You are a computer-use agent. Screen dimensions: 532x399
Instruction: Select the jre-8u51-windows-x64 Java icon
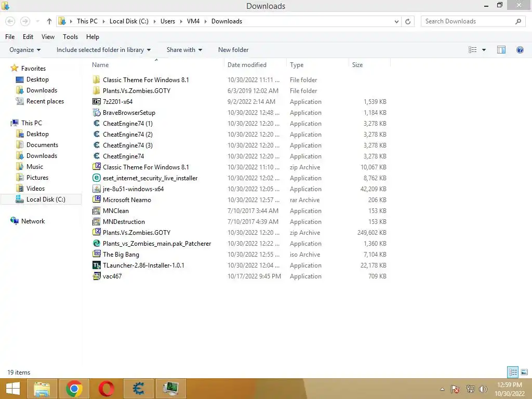click(96, 189)
